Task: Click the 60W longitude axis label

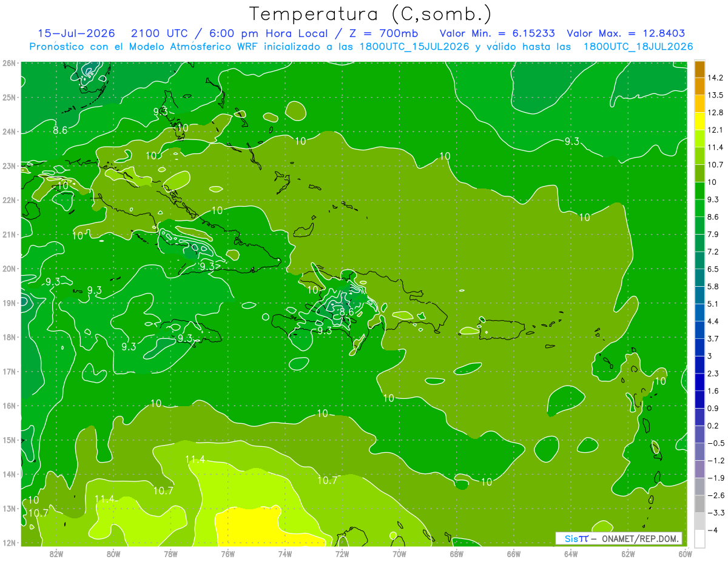Action: point(686,554)
